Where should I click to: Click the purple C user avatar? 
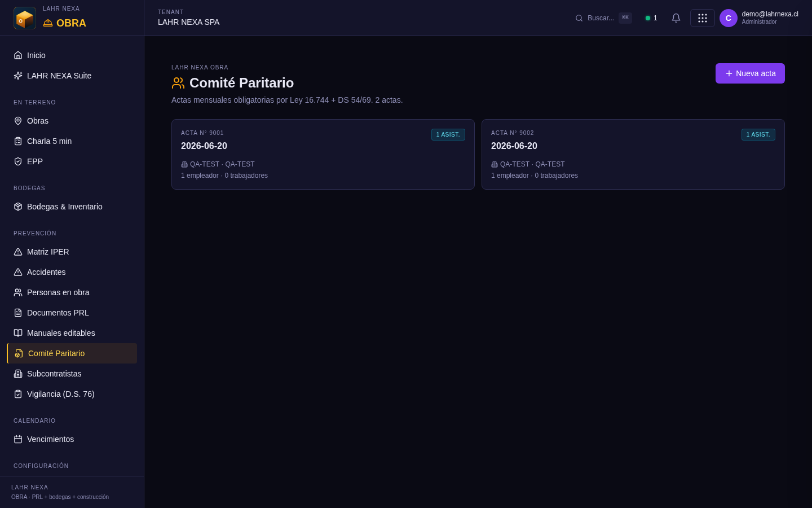(x=729, y=18)
